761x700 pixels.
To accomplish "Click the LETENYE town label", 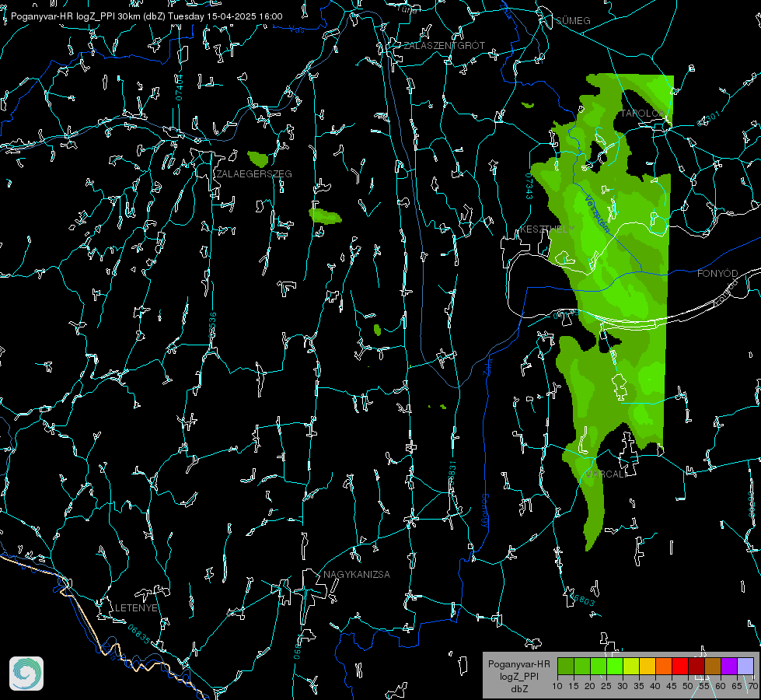I will [136, 608].
